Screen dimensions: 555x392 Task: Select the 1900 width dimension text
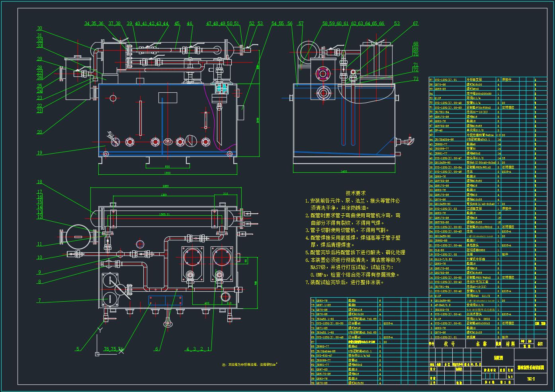pyautogui.click(x=167, y=173)
